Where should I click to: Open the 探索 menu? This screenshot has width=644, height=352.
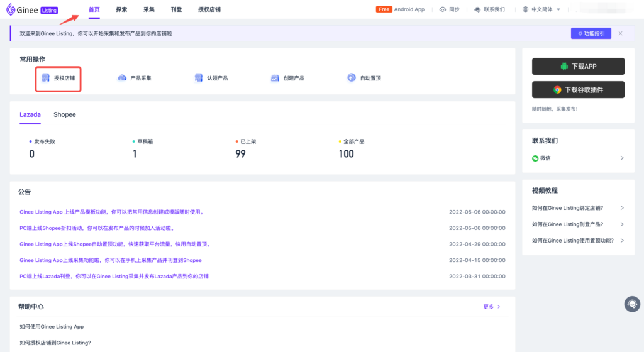point(121,9)
